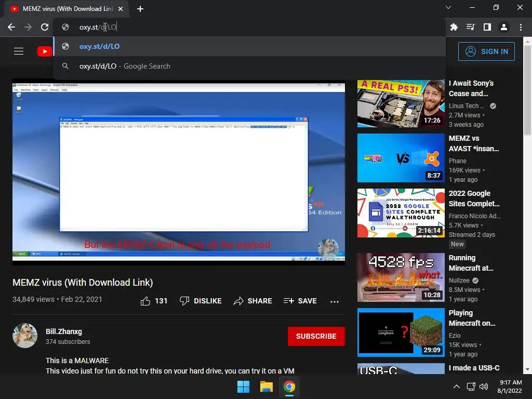Click the Chrome taskbar icon
The width and height of the screenshot is (532, 399).
(289, 387)
